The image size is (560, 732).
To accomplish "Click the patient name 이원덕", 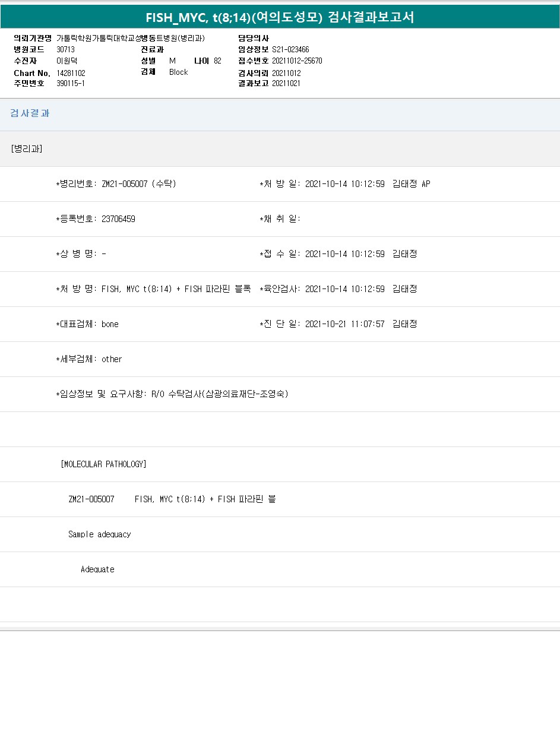I will click(x=67, y=61).
